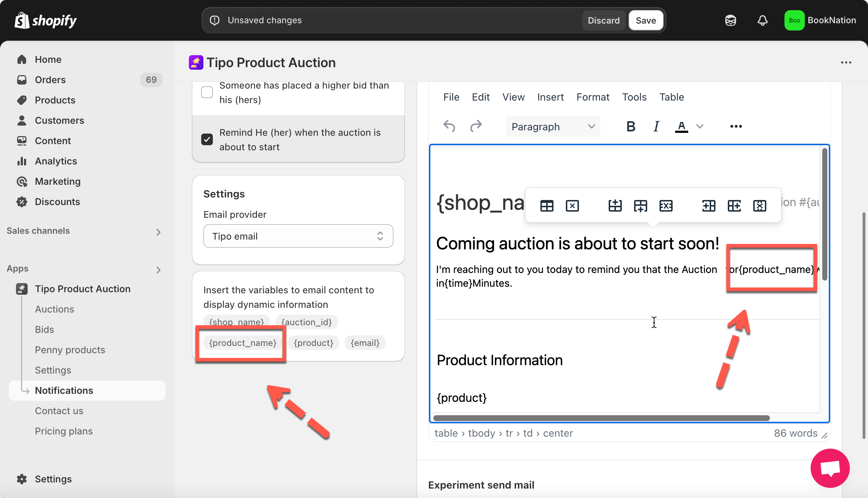868x498 pixels.
Task: Click the redo arrow in editor toolbar
Action: [476, 126]
